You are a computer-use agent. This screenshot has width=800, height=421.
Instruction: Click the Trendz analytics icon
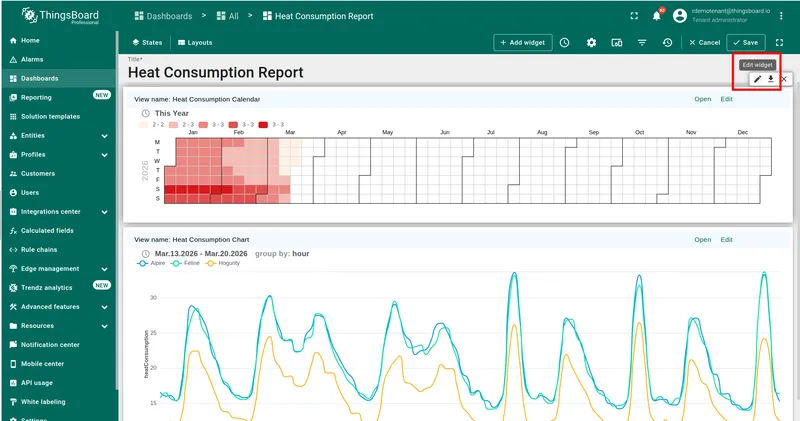click(13, 288)
